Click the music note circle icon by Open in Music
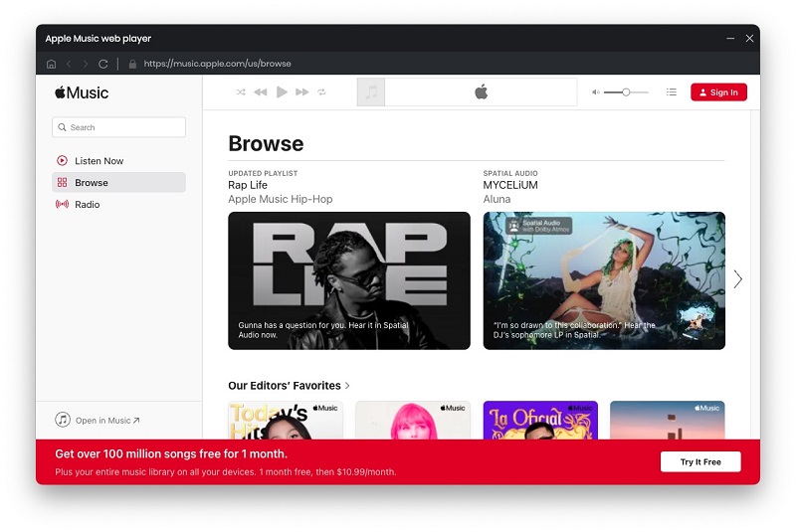This screenshot has width=796, height=532. pos(63,420)
